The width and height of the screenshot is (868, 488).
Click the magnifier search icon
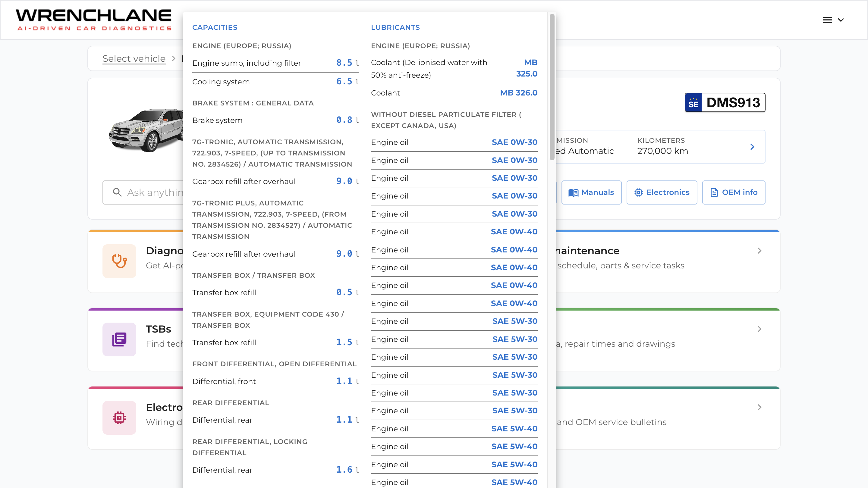tap(117, 192)
